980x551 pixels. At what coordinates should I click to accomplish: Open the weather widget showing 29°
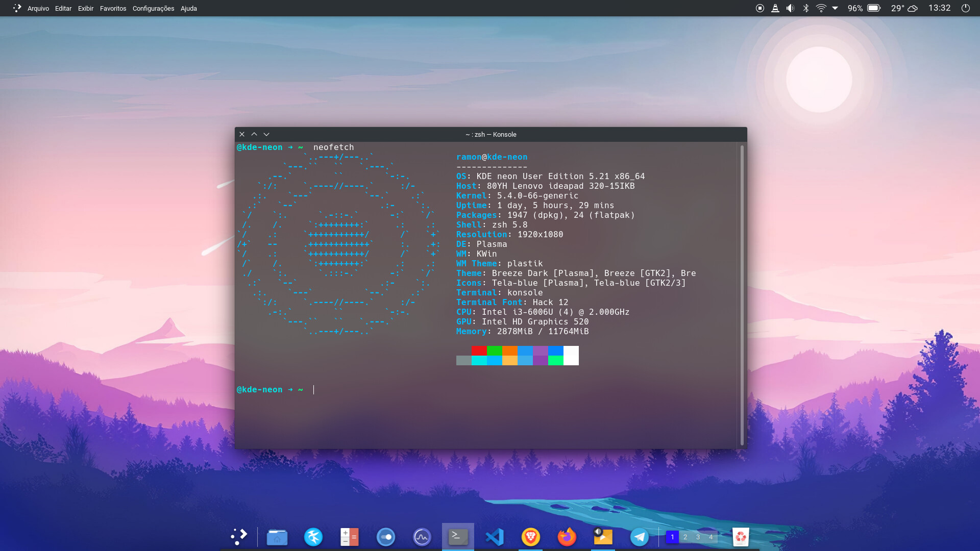coord(904,8)
